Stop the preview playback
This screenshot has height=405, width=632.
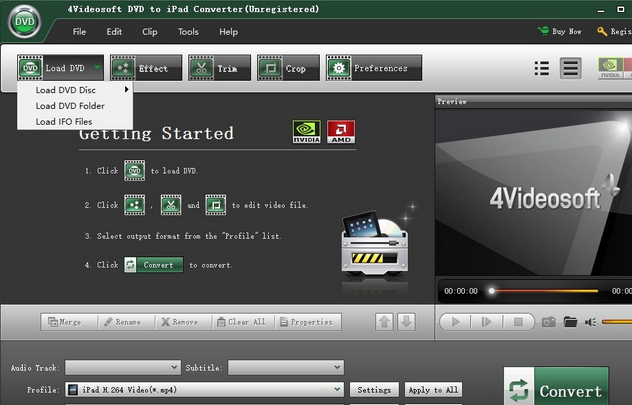518,322
